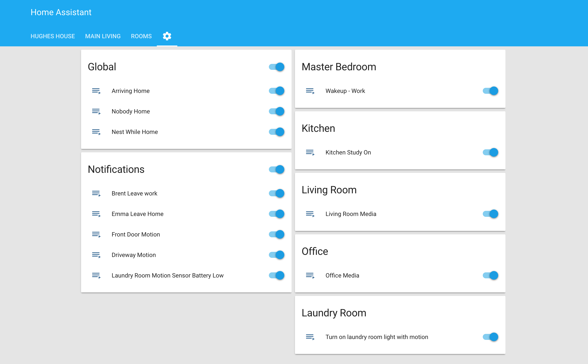The width and height of the screenshot is (588, 364).
Task: Disable Driveway Motion notification switch
Action: pos(276,255)
